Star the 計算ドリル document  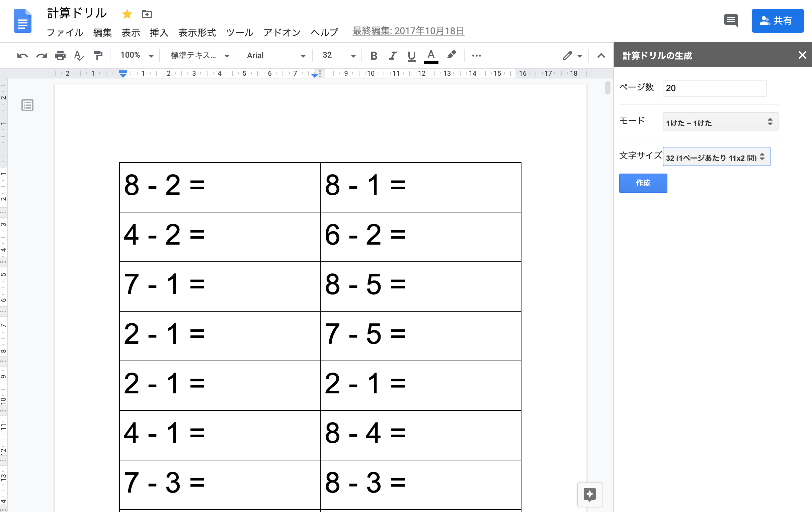pos(127,14)
